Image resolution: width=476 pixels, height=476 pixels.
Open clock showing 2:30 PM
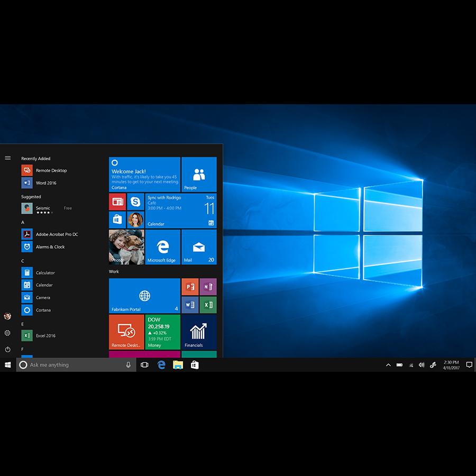pyautogui.click(x=451, y=365)
